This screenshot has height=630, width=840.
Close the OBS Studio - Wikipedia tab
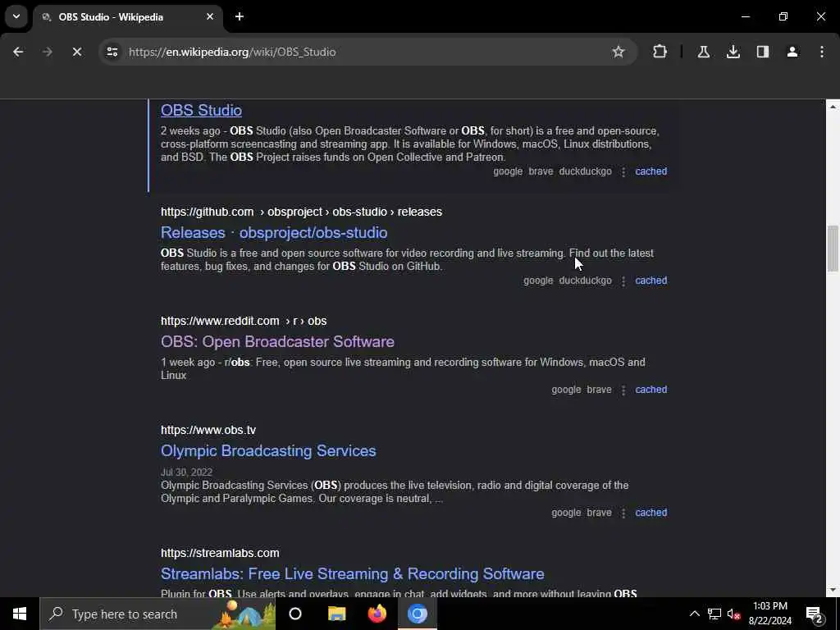[210, 16]
